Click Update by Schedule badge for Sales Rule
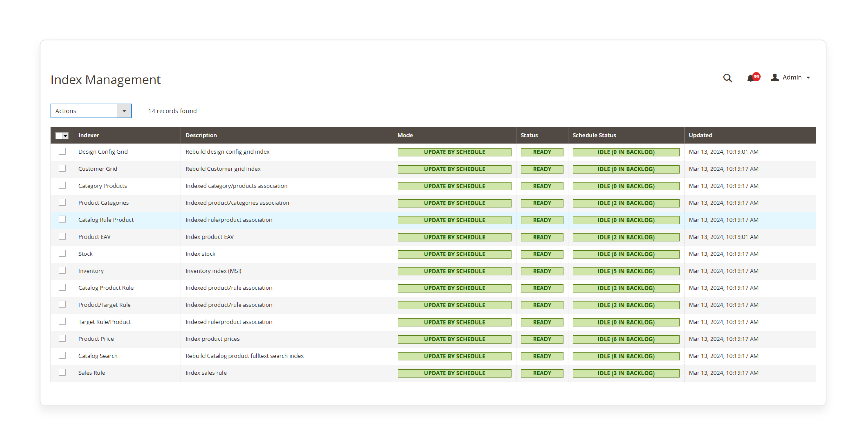 pos(454,373)
